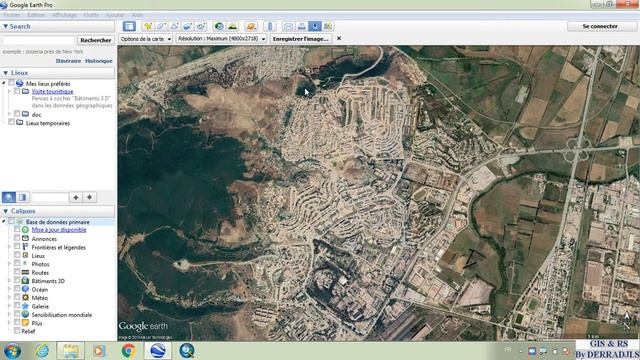Enable the Bâtiments 3D layer checkbox
640x360 pixels.
[17, 280]
